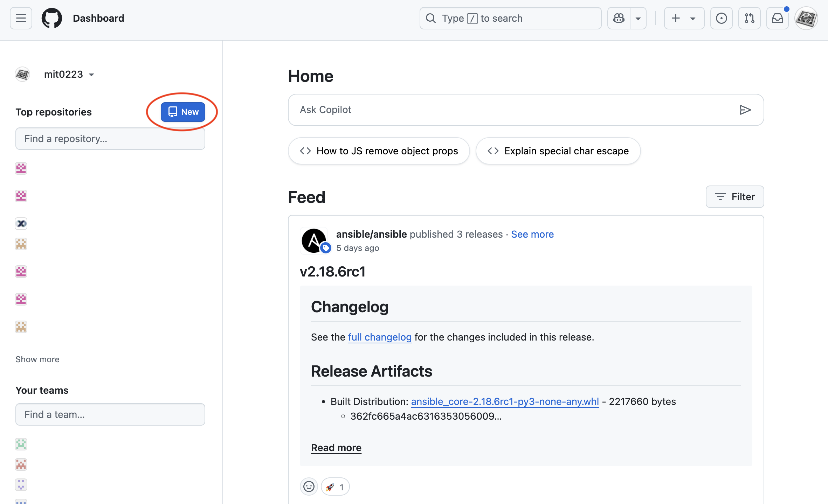This screenshot has height=504, width=828.
Task: Add a smiley reaction to release
Action: [x=309, y=486]
